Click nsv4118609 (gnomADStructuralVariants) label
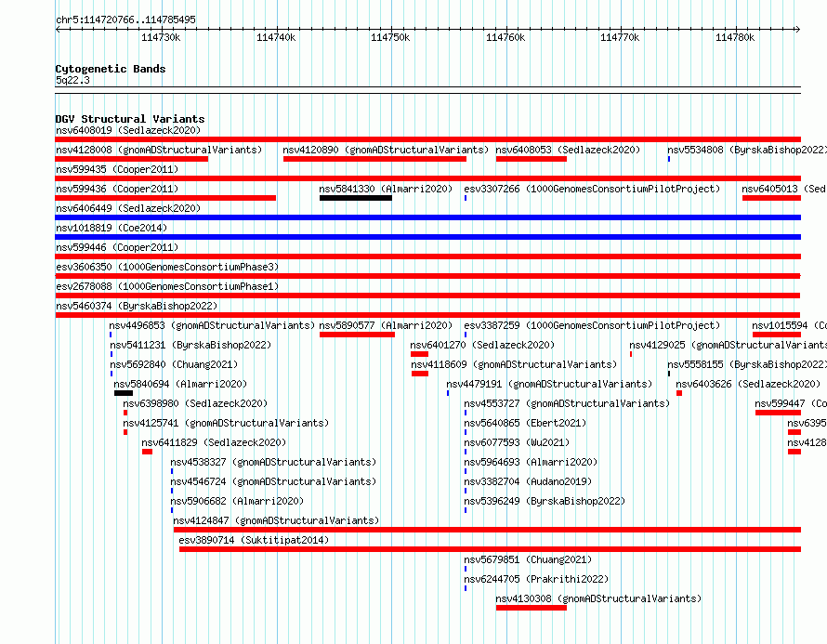The width and height of the screenshot is (827, 644). coord(514,364)
